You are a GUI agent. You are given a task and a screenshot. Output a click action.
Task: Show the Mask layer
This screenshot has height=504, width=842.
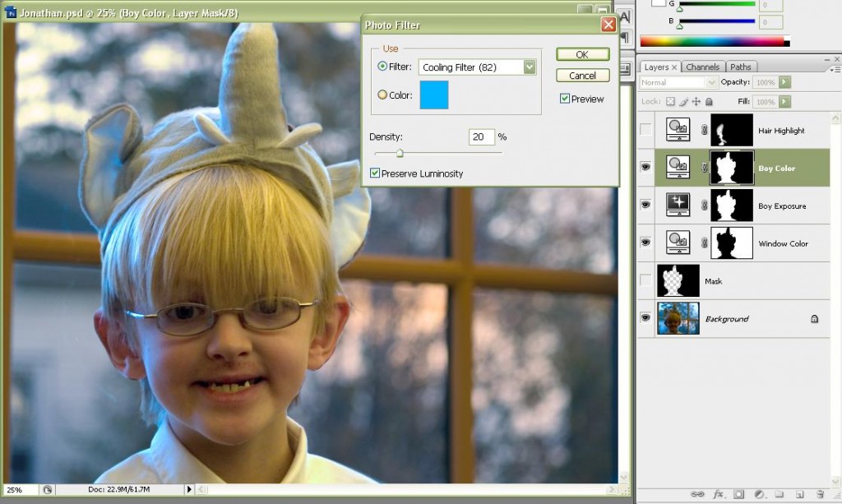point(645,280)
